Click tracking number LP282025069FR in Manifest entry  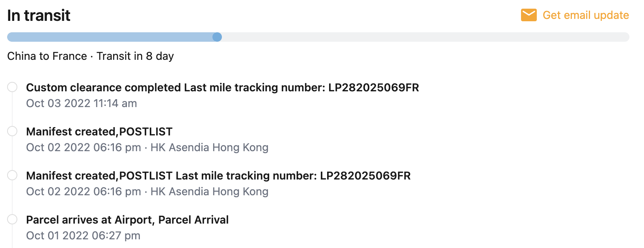click(x=365, y=176)
